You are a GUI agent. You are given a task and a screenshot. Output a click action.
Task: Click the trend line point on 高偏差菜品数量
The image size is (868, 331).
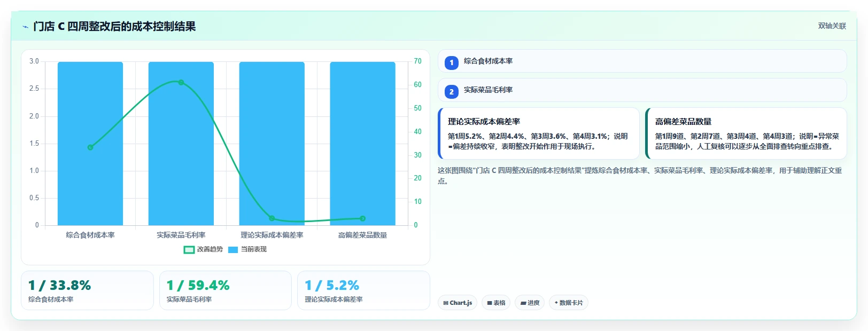362,218
